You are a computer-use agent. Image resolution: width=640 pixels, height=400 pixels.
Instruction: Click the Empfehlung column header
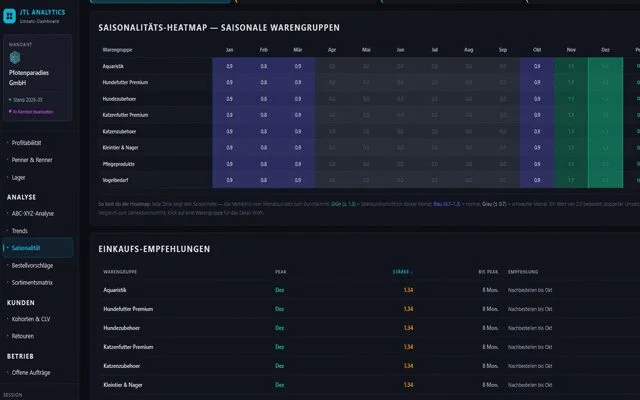523,272
